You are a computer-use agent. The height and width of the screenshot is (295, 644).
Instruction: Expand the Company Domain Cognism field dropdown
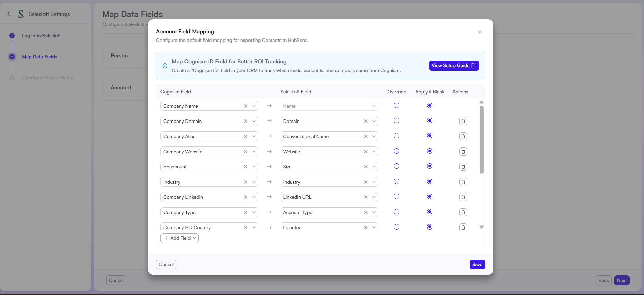point(254,121)
